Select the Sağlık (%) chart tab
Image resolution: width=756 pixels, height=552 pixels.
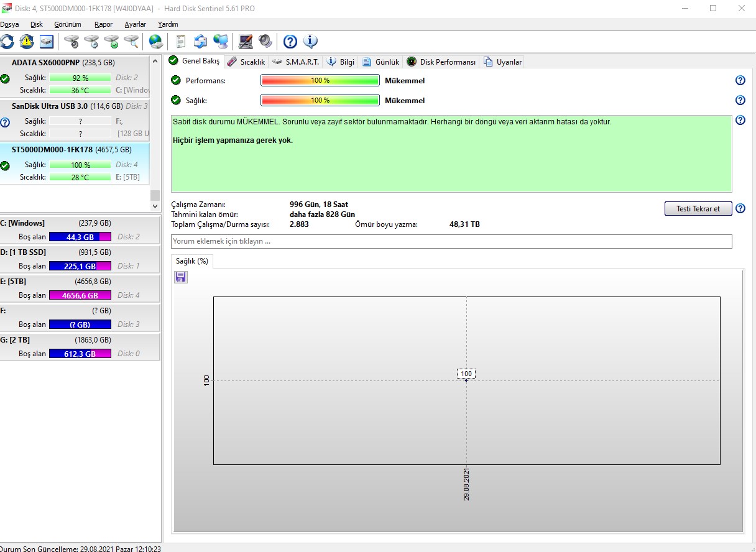point(192,261)
